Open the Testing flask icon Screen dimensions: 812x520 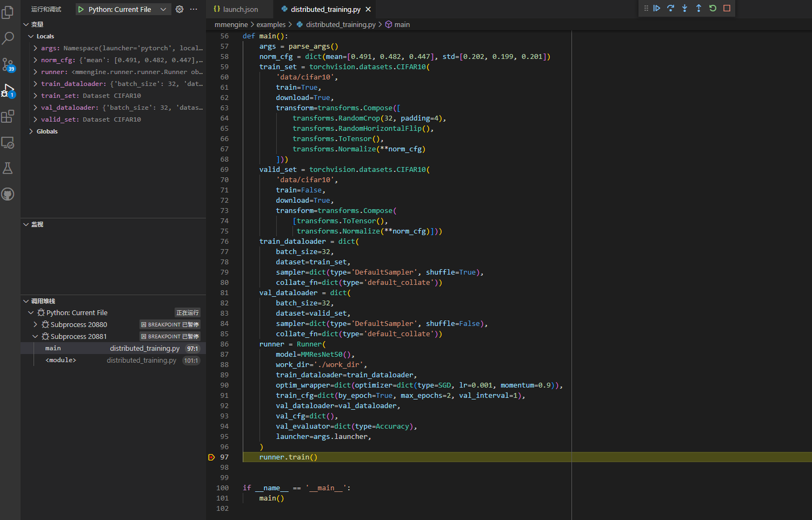(8, 168)
